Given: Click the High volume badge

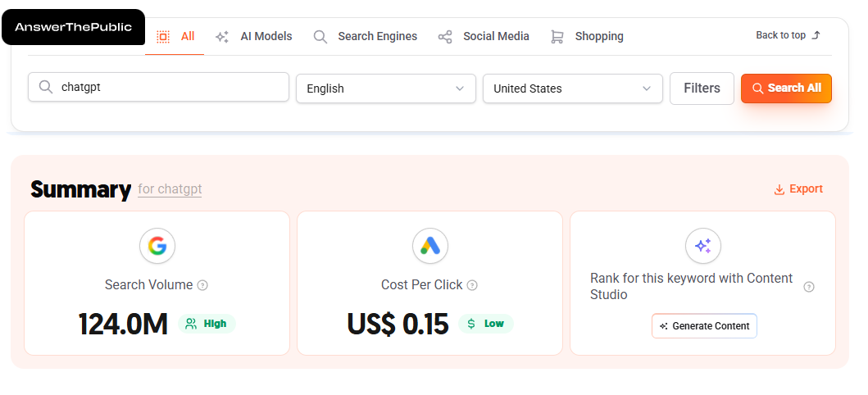Looking at the screenshot, I should pyautogui.click(x=207, y=324).
